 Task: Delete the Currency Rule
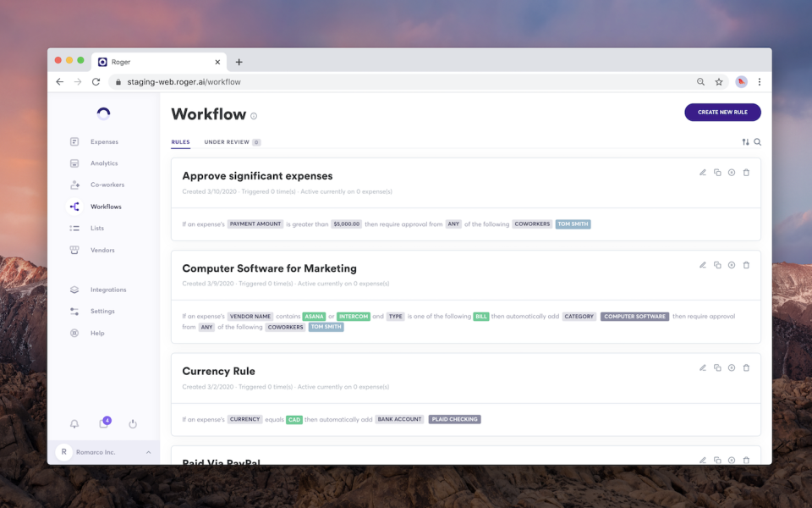tap(746, 367)
